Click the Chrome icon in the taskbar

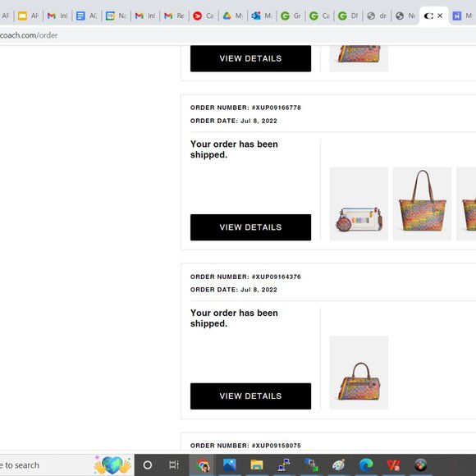(x=203, y=465)
